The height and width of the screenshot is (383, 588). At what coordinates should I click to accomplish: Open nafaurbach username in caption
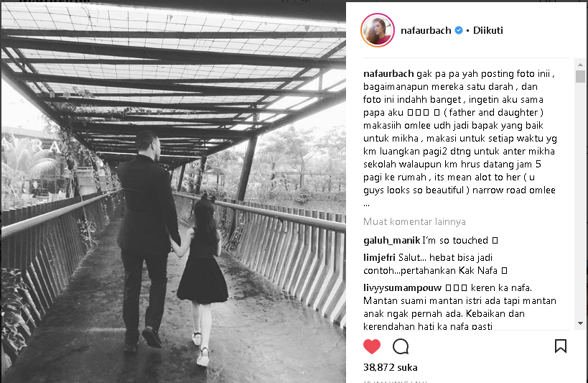pos(388,73)
